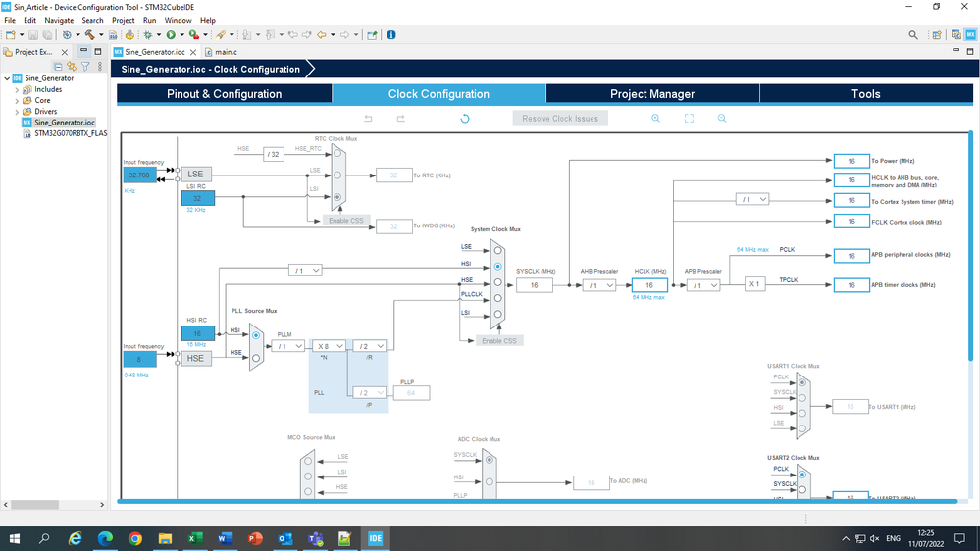
Task: Open the PLL /R divider dropdown
Action: pyautogui.click(x=370, y=346)
